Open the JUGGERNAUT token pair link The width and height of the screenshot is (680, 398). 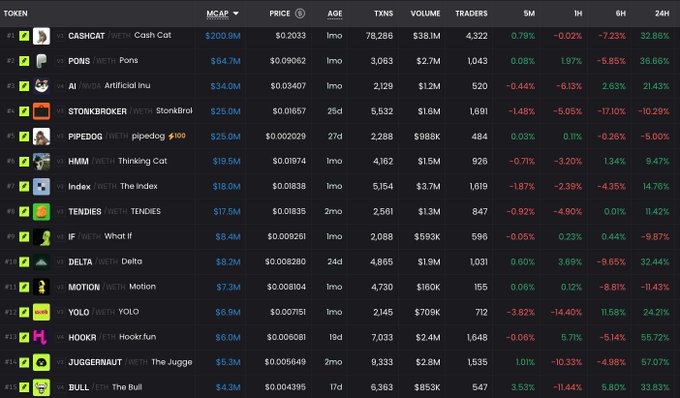tap(130, 362)
